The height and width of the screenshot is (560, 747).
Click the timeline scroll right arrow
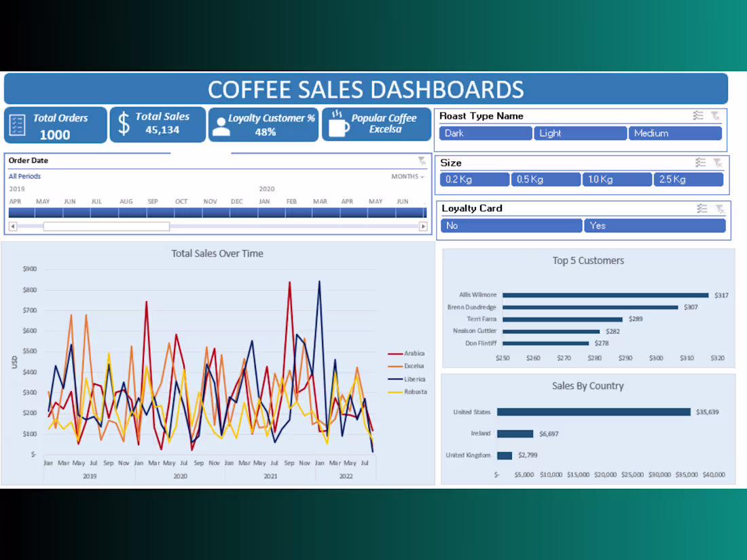point(423,227)
